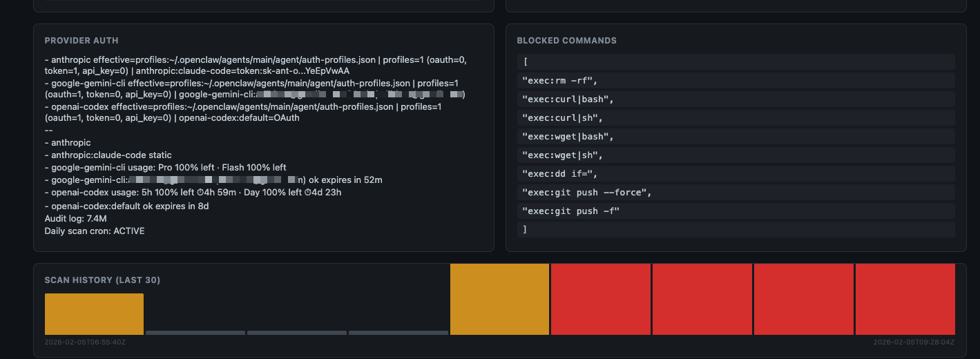Select the leftmost orange scan history bar

coord(94,314)
